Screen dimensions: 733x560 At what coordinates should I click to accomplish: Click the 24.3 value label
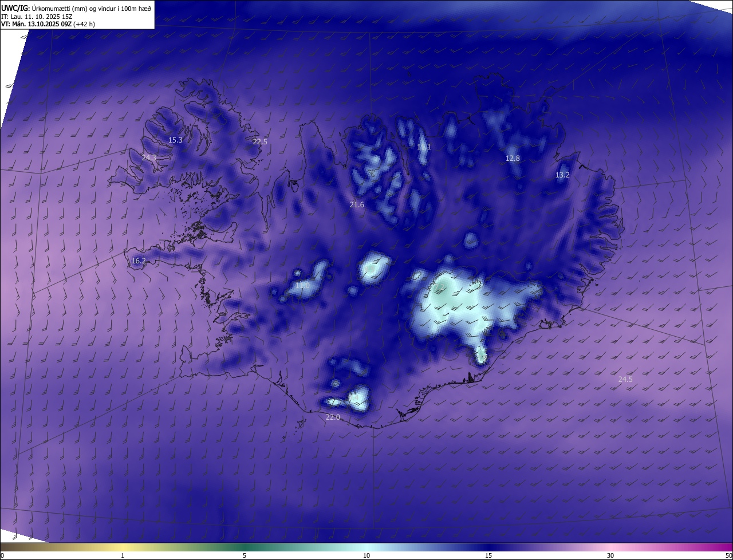pos(149,157)
